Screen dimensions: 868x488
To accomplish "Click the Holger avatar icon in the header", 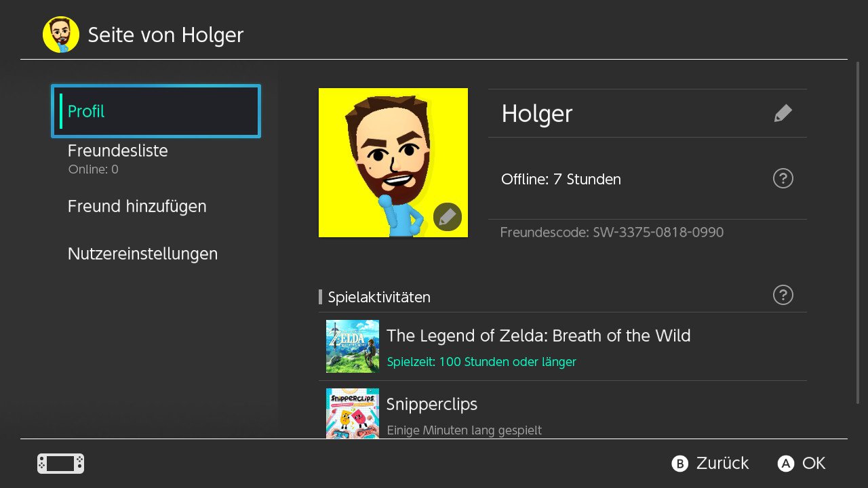I will tap(61, 35).
